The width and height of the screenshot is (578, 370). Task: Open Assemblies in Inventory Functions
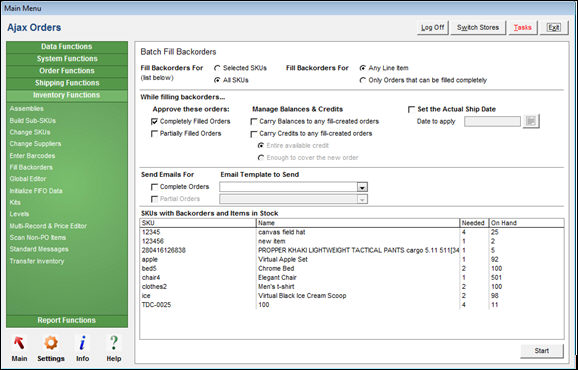tap(27, 109)
